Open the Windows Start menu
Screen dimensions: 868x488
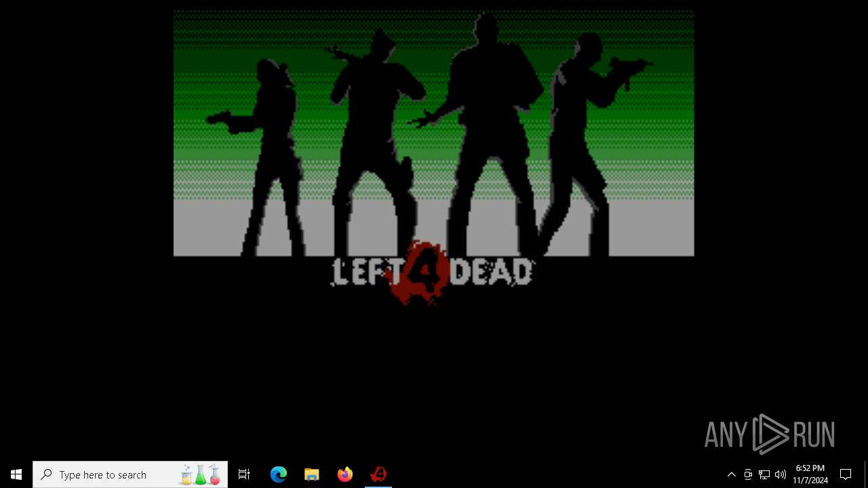point(16,474)
